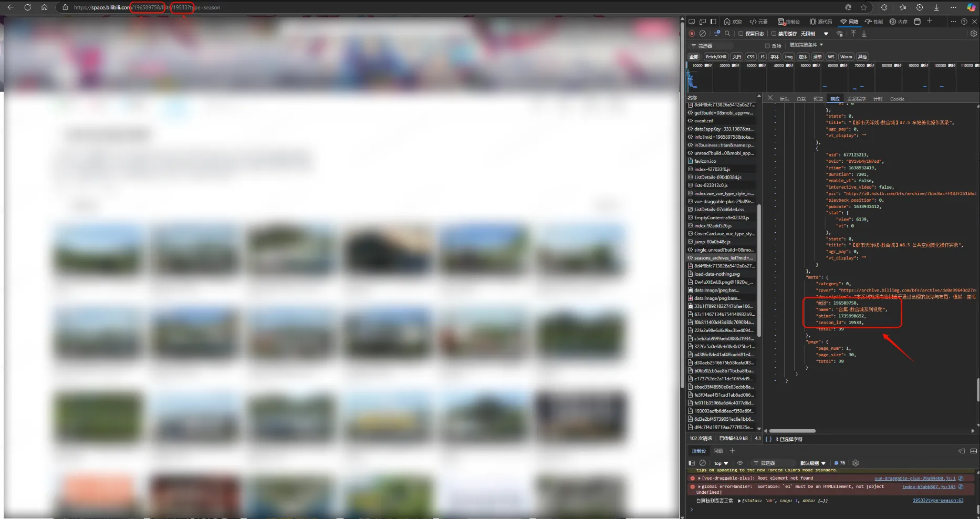Close the request details pane
Image resolution: width=980 pixels, height=519 pixels.
point(770,98)
